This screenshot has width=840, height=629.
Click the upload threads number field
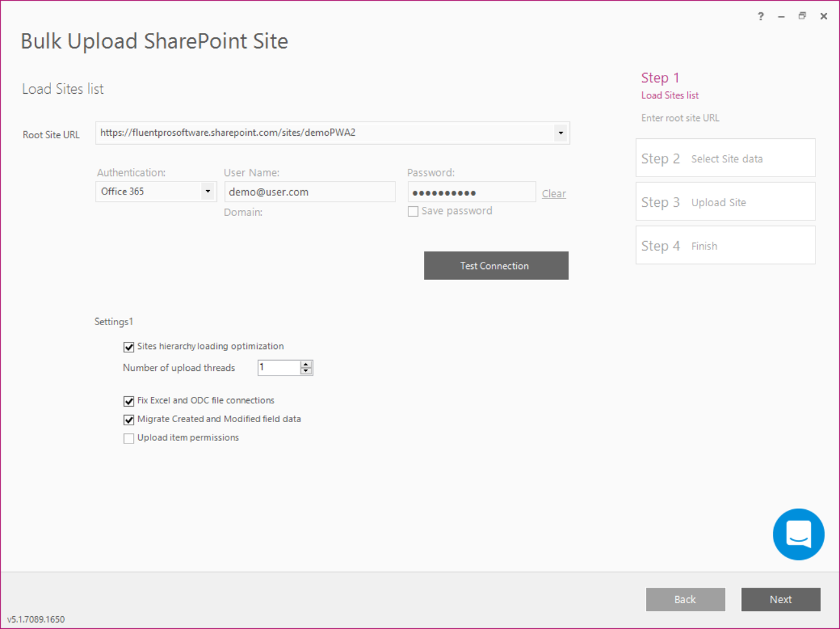pyautogui.click(x=279, y=368)
